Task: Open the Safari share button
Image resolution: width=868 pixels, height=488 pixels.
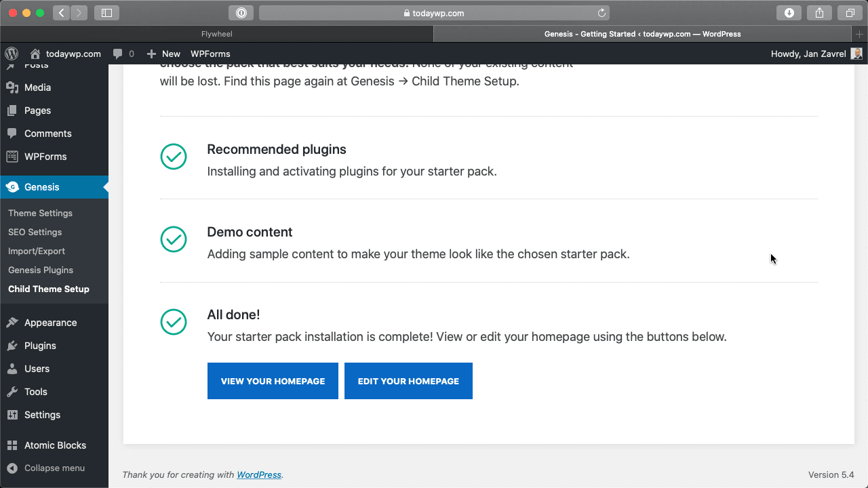Action: (x=819, y=13)
